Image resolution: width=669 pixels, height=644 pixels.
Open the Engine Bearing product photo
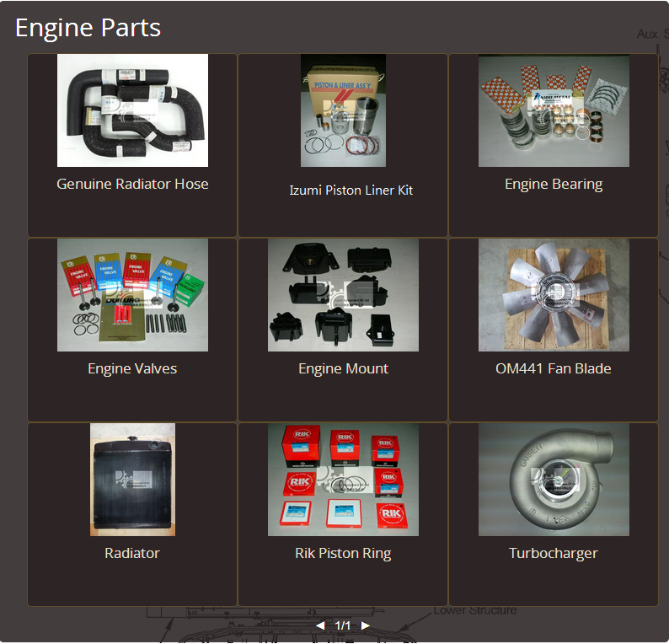[x=554, y=110]
